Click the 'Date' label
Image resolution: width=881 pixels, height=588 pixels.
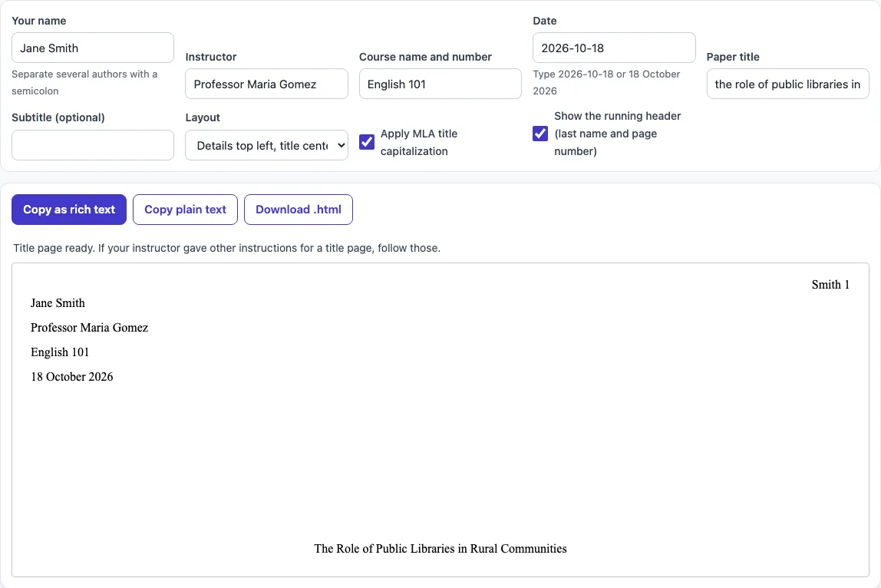click(545, 21)
